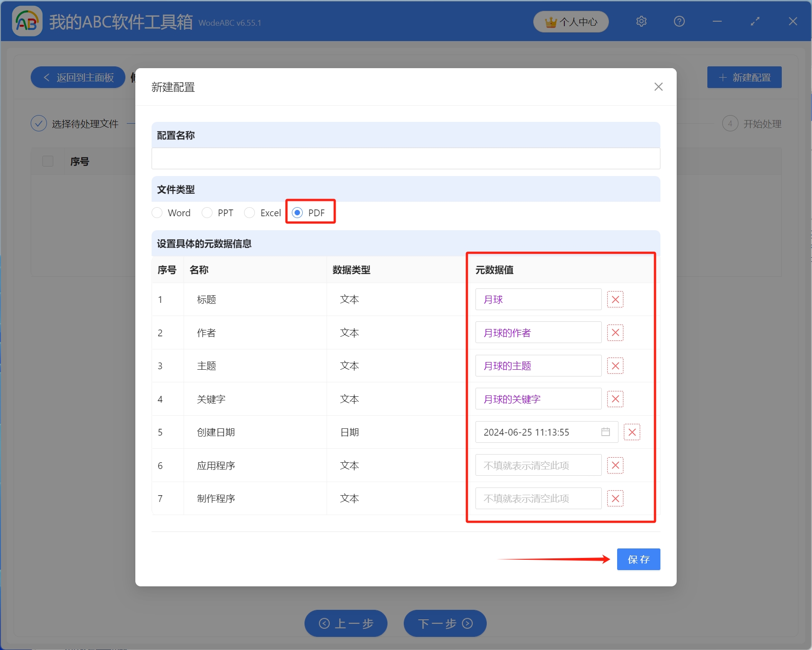Viewport: 812px width, 650px height.
Task: Clear the 标题 metadata value with its red X
Action: pyautogui.click(x=615, y=299)
